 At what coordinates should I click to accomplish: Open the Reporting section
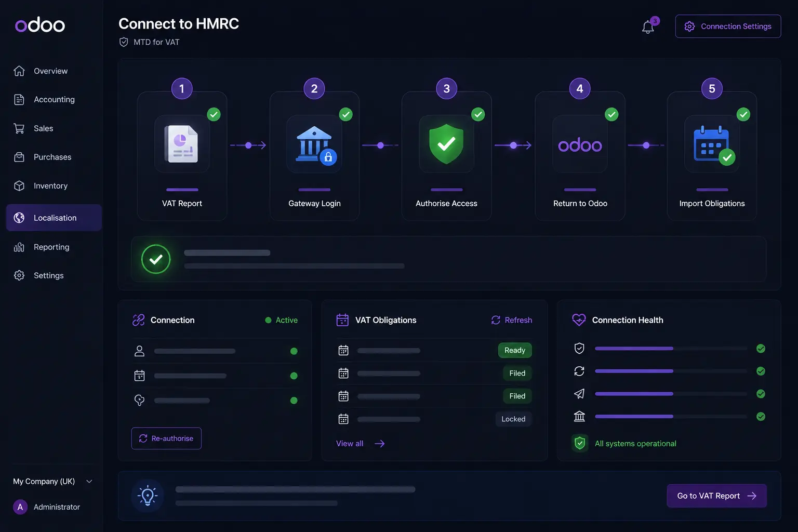tap(54, 247)
